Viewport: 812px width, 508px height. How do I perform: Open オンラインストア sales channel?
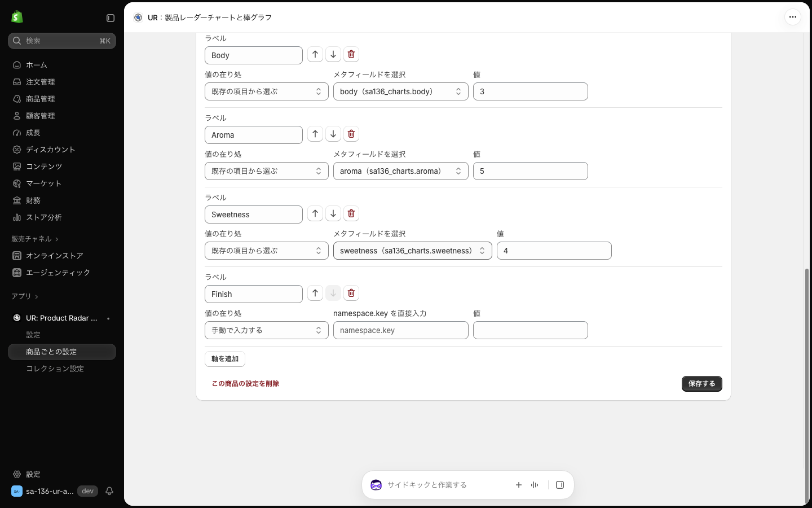pyautogui.click(x=62, y=256)
